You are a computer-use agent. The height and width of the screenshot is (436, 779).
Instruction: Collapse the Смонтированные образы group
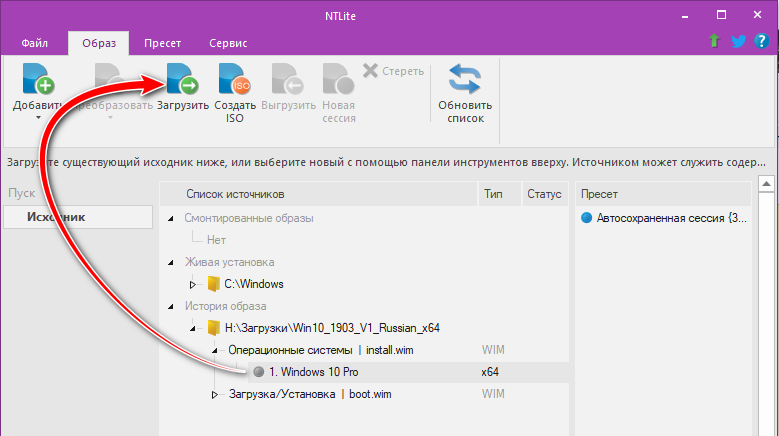pos(171,218)
